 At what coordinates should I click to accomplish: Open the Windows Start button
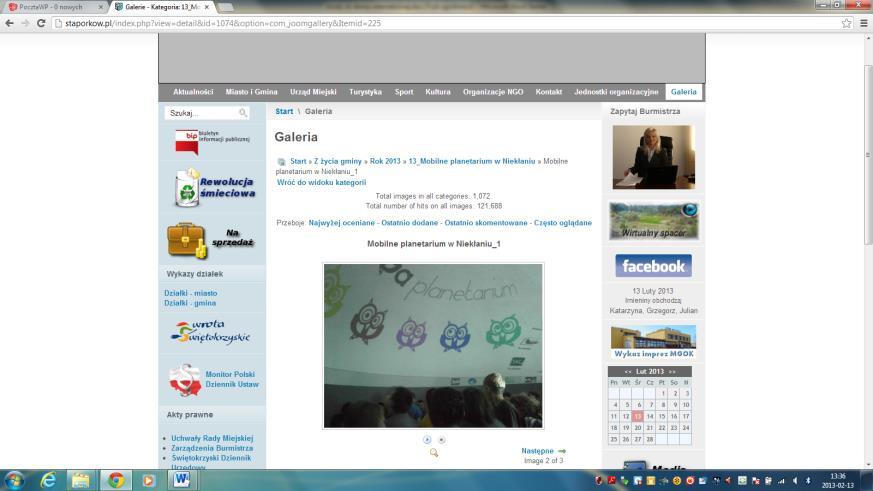click(x=13, y=480)
